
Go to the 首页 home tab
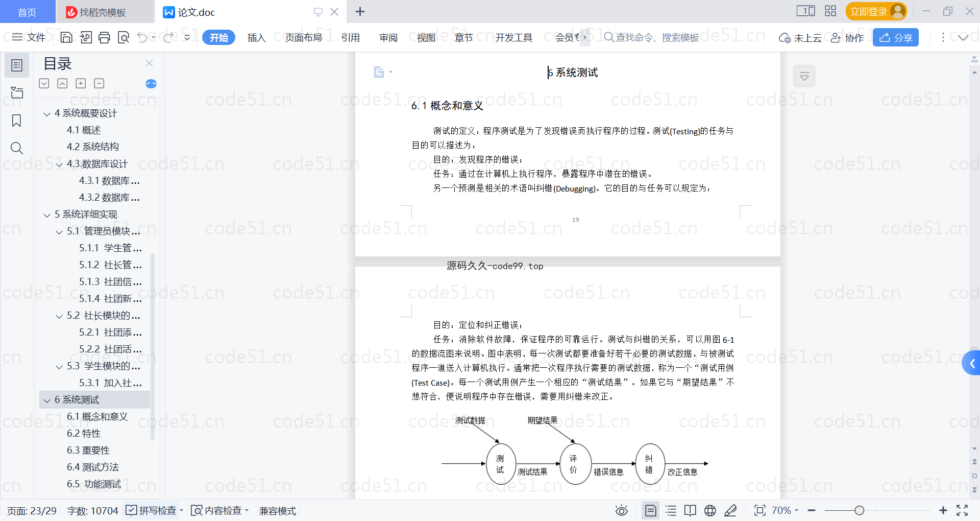28,12
